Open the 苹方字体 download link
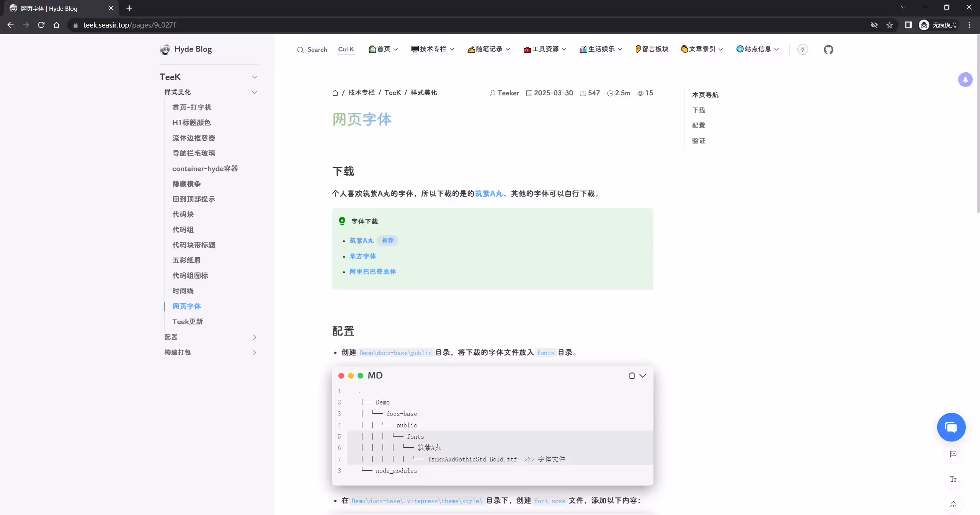The image size is (980, 515). pos(363,256)
